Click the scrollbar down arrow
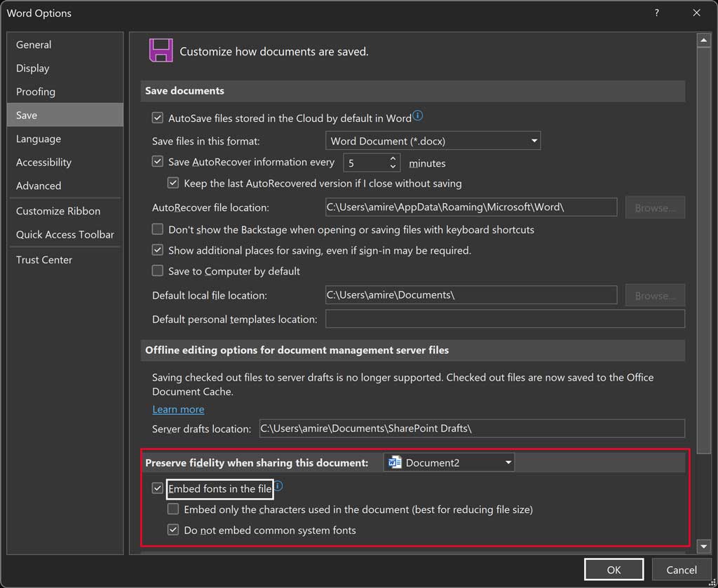This screenshot has height=588, width=718. [703, 546]
